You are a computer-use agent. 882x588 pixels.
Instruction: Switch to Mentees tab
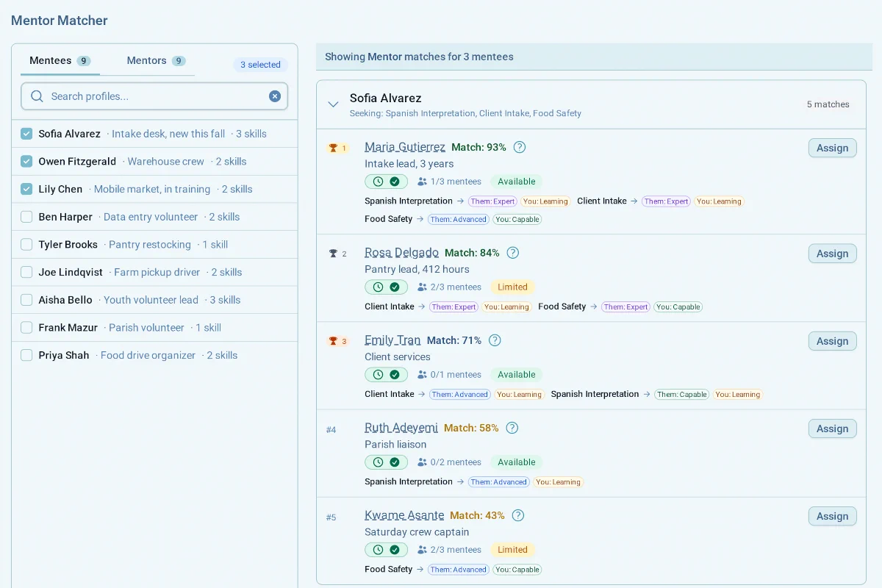[60, 61]
